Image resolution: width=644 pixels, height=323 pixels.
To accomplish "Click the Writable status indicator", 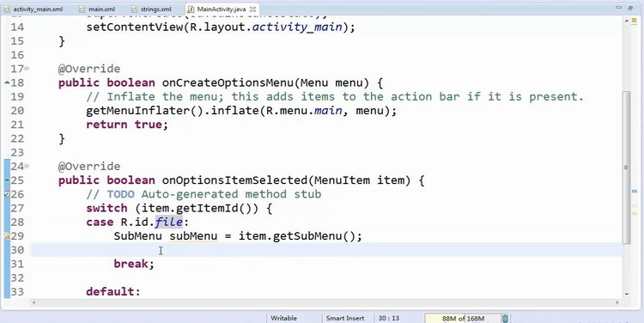I will [x=283, y=318].
